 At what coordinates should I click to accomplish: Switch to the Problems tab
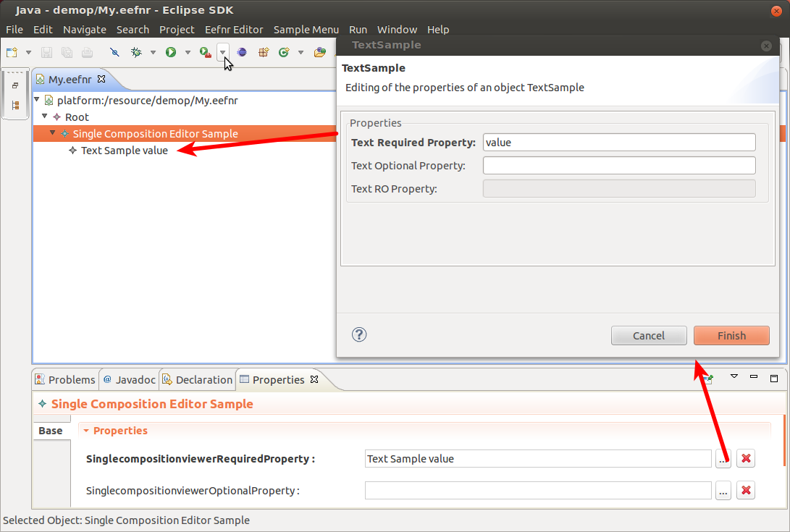[65, 380]
